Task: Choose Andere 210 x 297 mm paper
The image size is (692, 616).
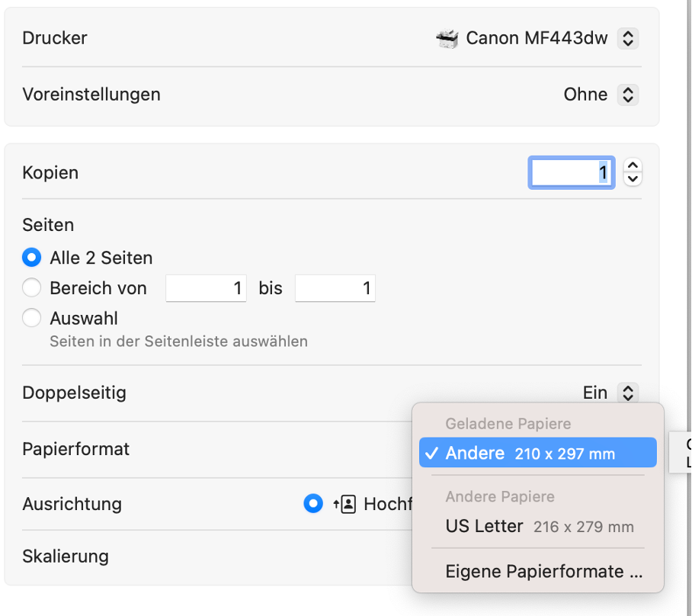Action: [x=537, y=453]
